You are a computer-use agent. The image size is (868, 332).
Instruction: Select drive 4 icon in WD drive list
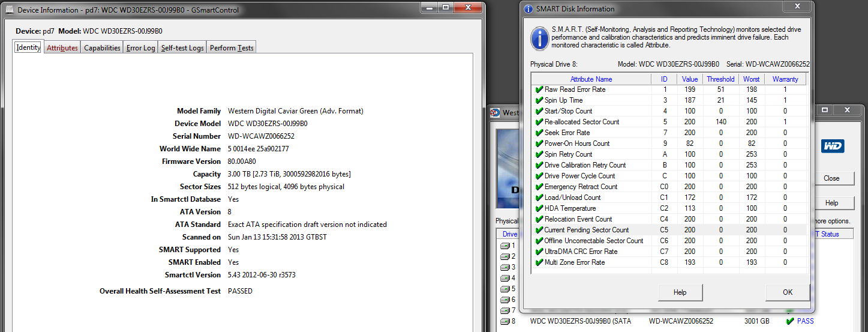pos(504,278)
